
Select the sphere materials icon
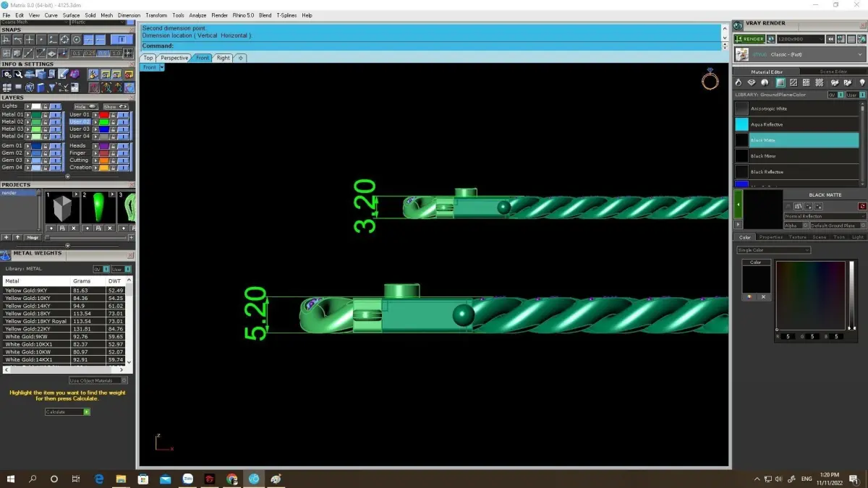(x=766, y=83)
